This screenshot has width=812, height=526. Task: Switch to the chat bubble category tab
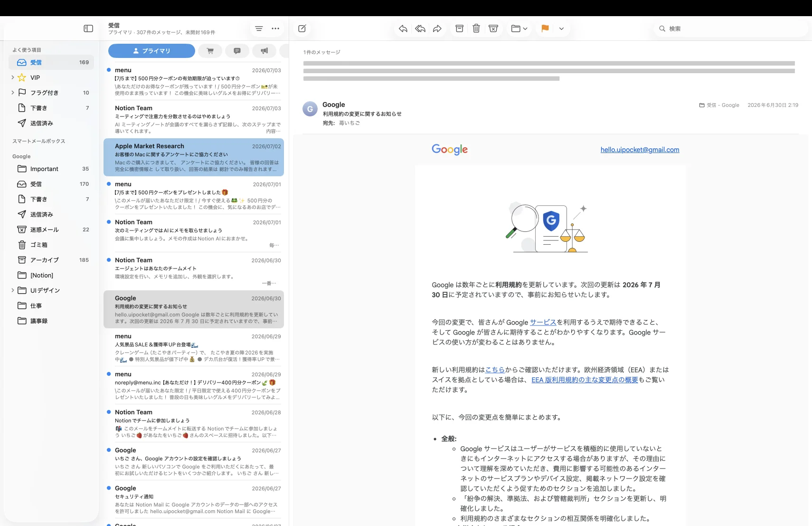(x=237, y=51)
